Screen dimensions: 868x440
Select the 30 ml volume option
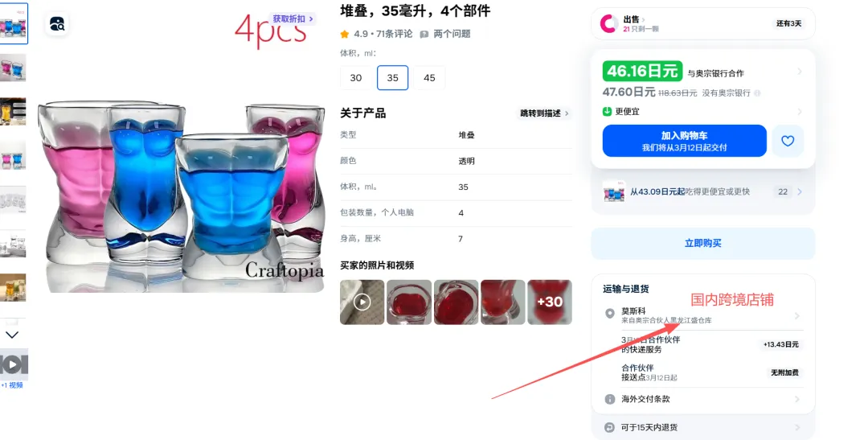pyautogui.click(x=356, y=77)
